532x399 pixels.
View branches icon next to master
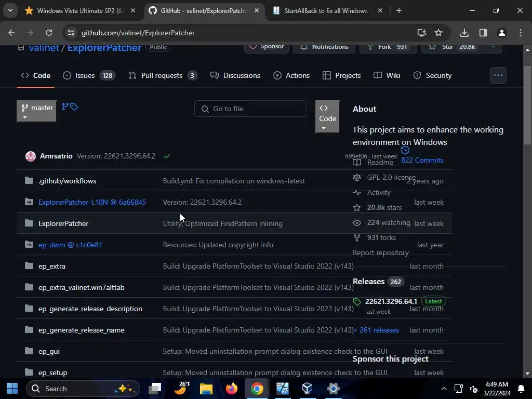click(65, 107)
